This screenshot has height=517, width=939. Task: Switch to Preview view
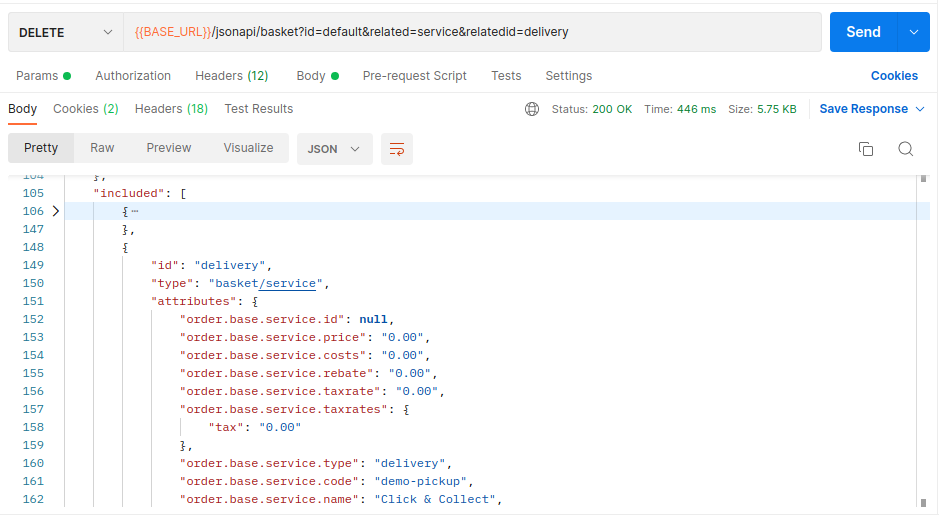169,148
